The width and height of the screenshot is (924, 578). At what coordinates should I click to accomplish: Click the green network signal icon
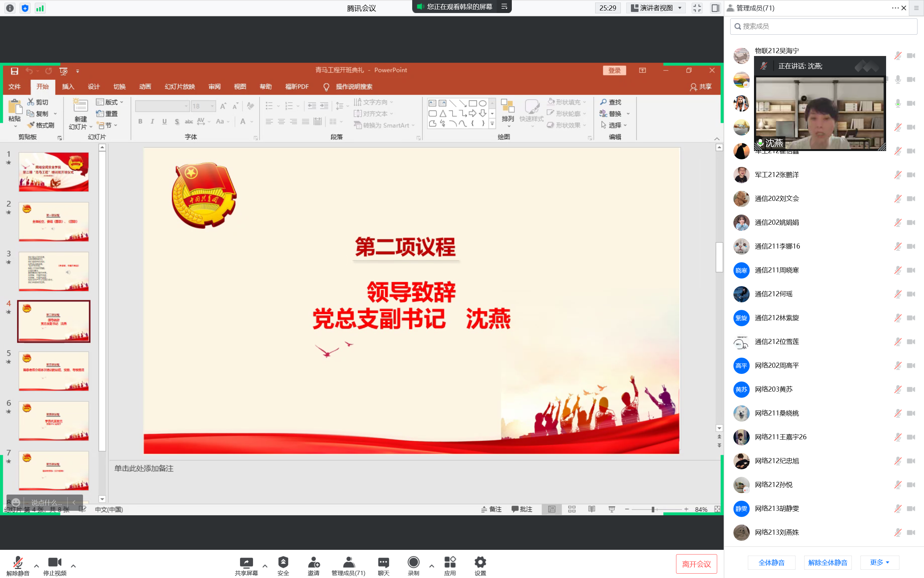click(40, 8)
